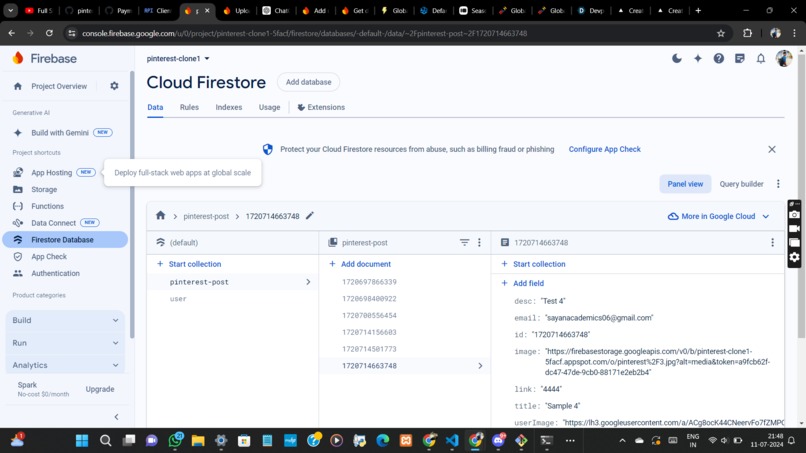Open pinterest-post collection options menu
Image resolution: width=806 pixels, height=453 pixels.
click(479, 242)
